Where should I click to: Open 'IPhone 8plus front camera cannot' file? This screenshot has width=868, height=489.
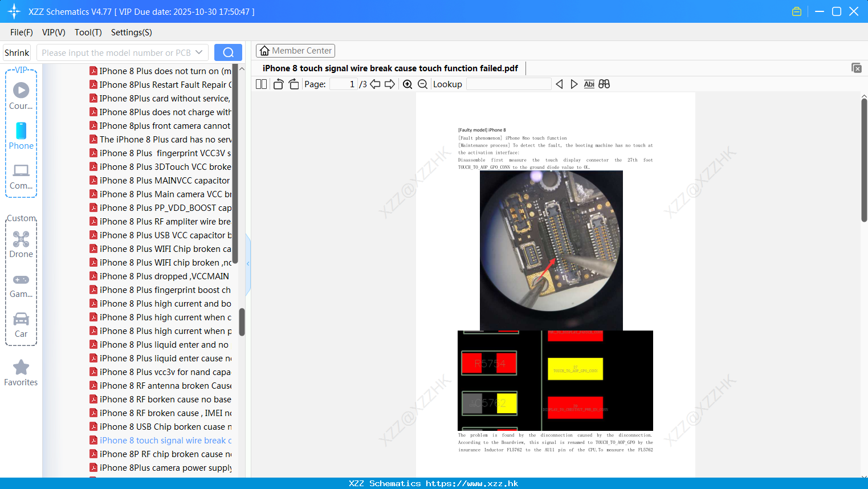coord(160,126)
